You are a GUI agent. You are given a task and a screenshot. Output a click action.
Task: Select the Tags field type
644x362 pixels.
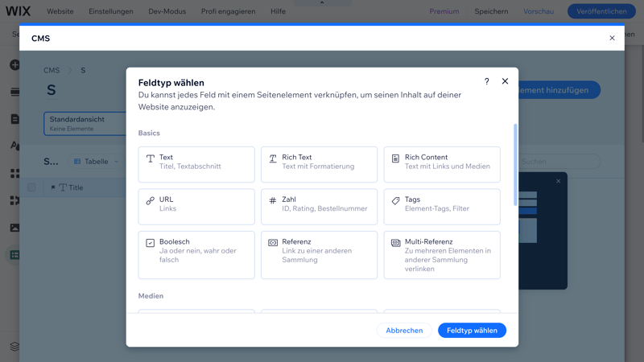(441, 206)
